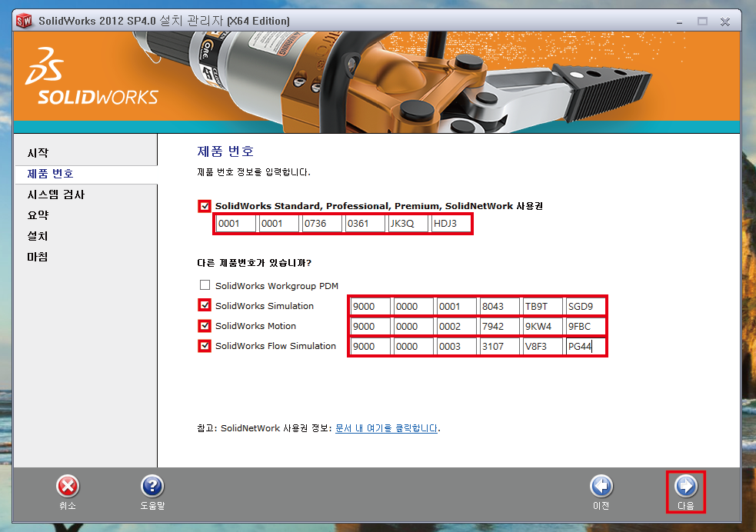
Task: Click the Motion serial field containing 9KW4
Action: click(542, 327)
